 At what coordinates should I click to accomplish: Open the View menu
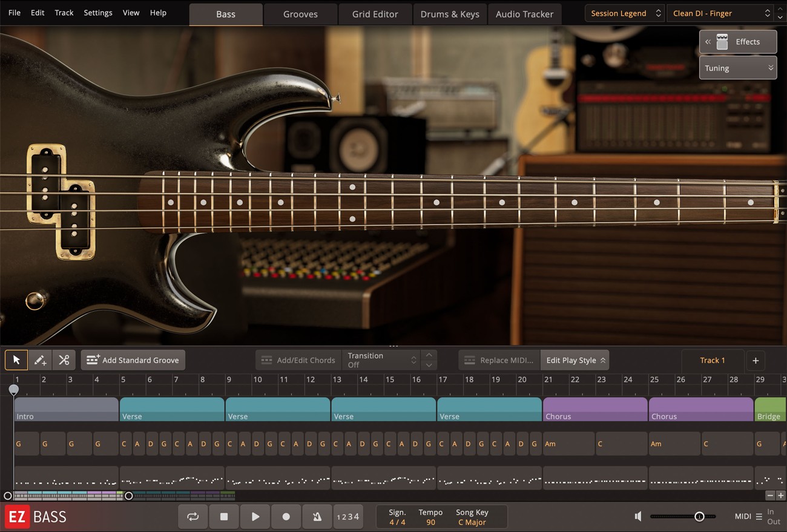pos(131,13)
